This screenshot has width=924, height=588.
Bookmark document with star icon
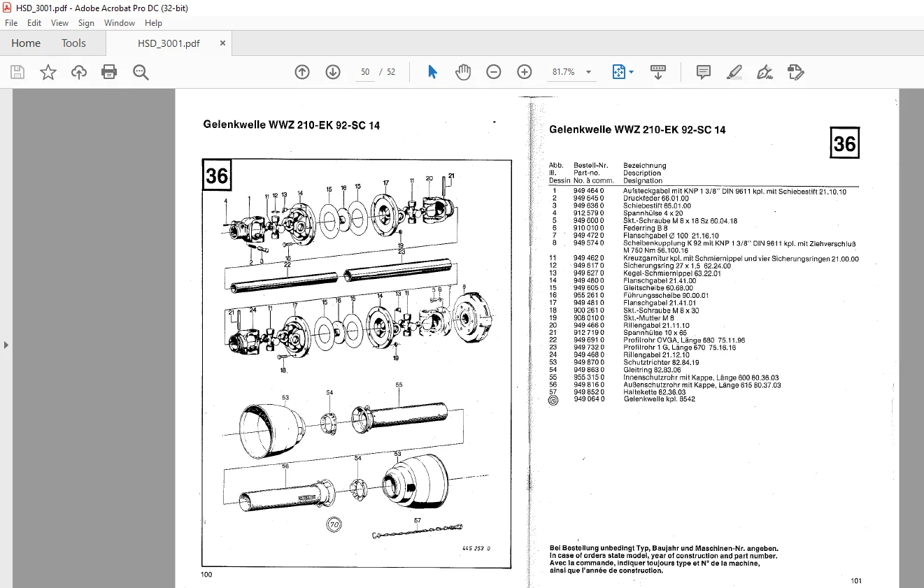click(x=48, y=72)
